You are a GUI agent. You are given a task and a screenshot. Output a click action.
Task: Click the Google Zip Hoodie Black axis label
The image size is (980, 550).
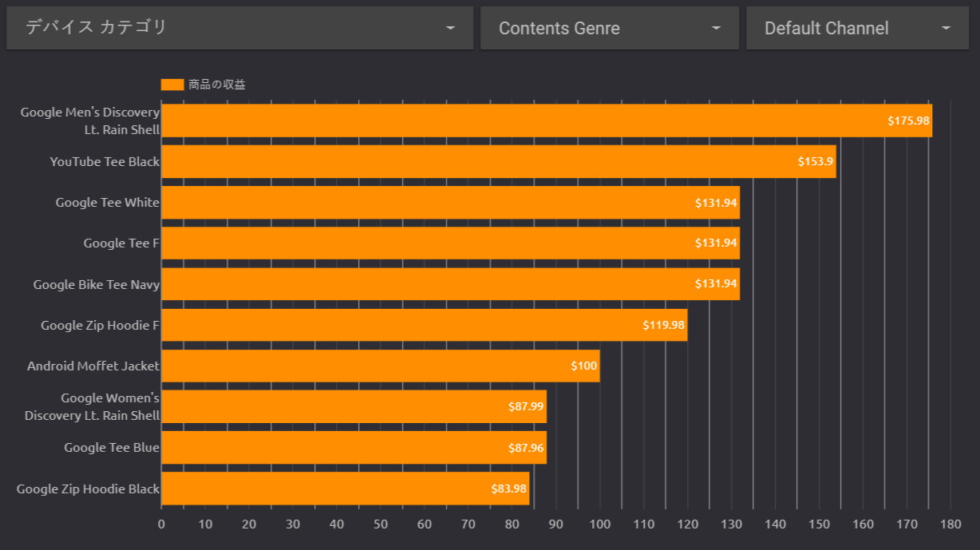tap(89, 489)
